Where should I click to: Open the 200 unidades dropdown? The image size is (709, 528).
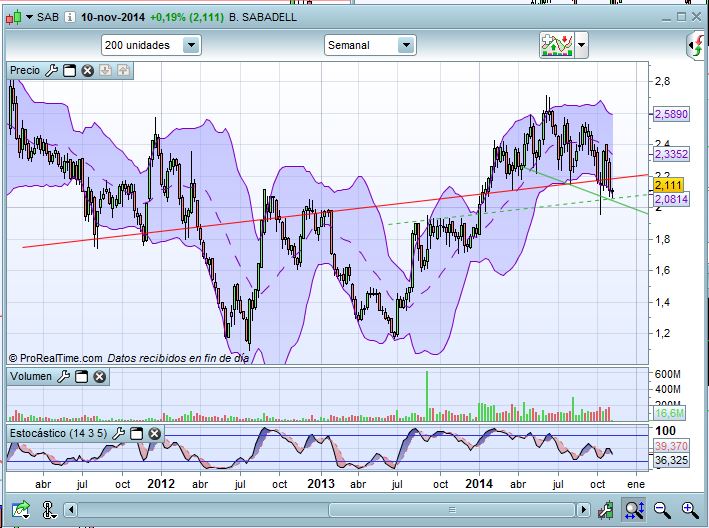pyautogui.click(x=191, y=45)
